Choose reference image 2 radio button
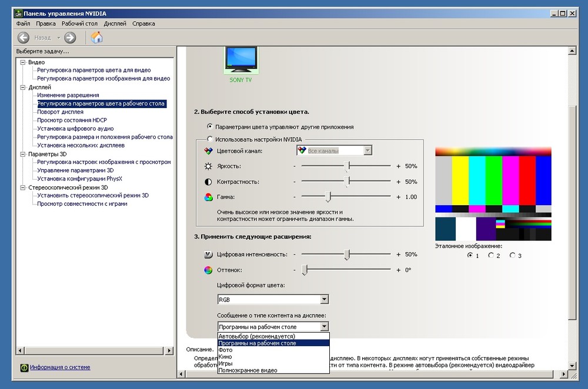The width and height of the screenshot is (588, 389). pyautogui.click(x=491, y=255)
